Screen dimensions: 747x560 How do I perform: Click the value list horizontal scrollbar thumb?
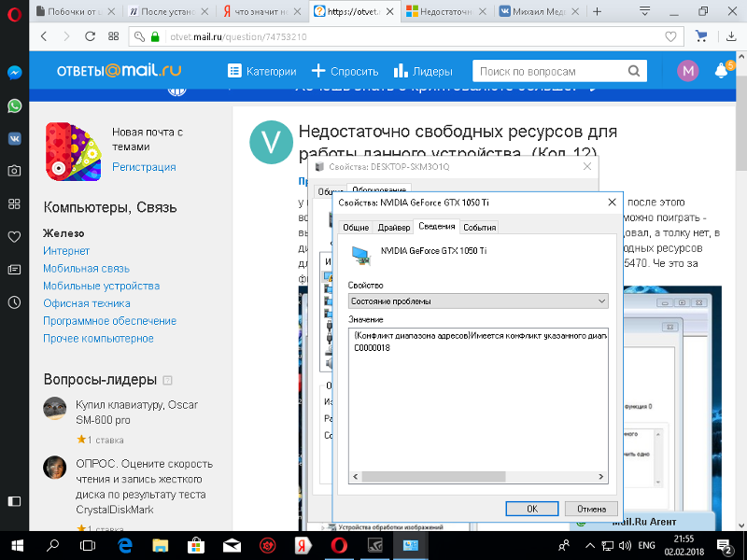pyautogui.click(x=433, y=477)
